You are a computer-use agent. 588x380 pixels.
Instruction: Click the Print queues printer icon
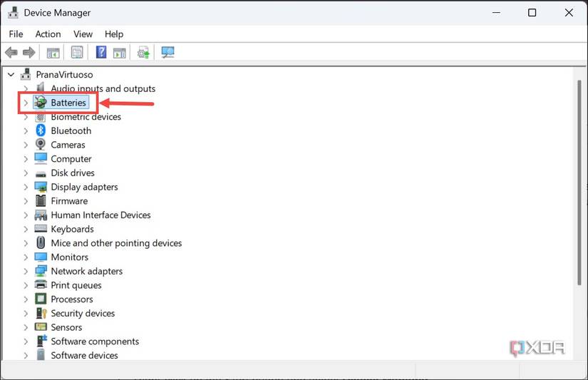pyautogui.click(x=41, y=284)
